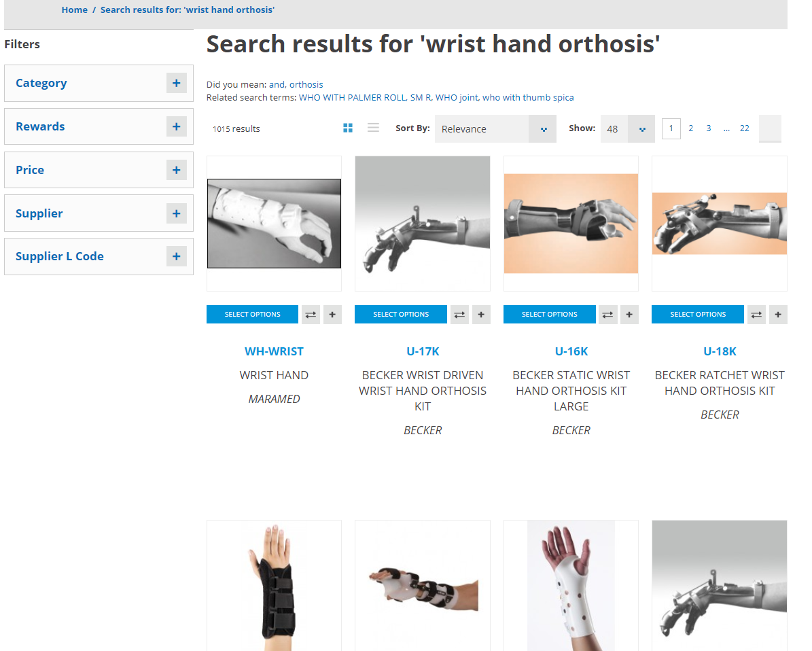Screen dimensions: 812x651
Task: Click compare icon for U-18K product
Action: pyautogui.click(x=756, y=315)
